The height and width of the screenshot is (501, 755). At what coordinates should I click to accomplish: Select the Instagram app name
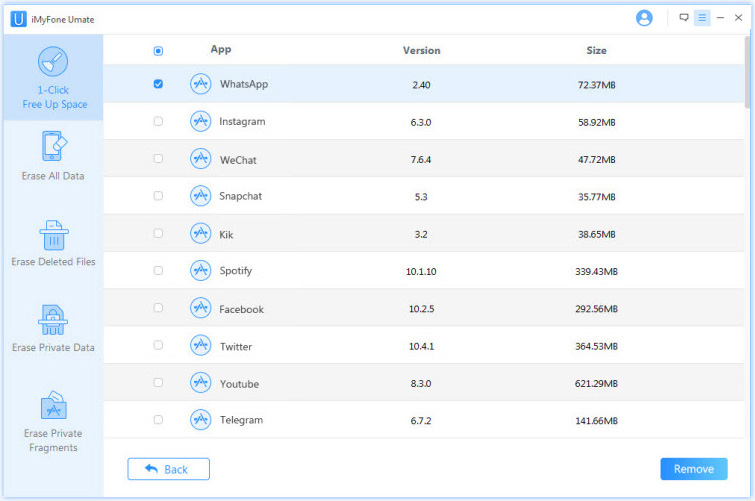242,122
